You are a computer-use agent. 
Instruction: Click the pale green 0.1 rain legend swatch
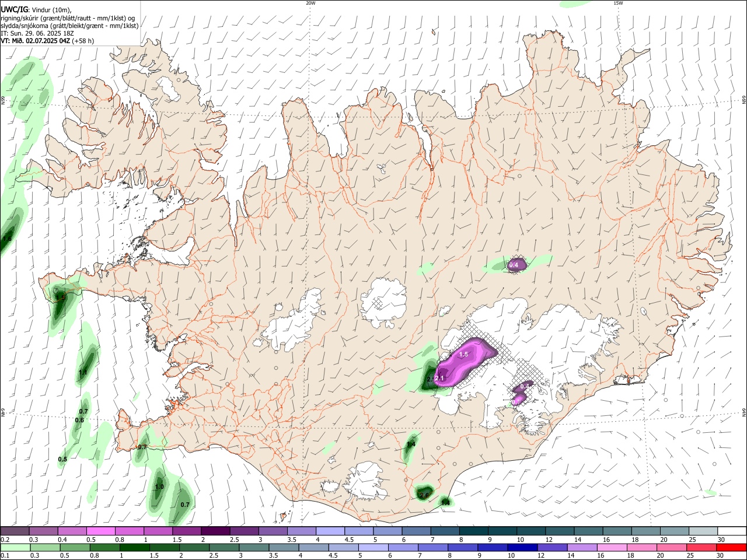click(15, 548)
